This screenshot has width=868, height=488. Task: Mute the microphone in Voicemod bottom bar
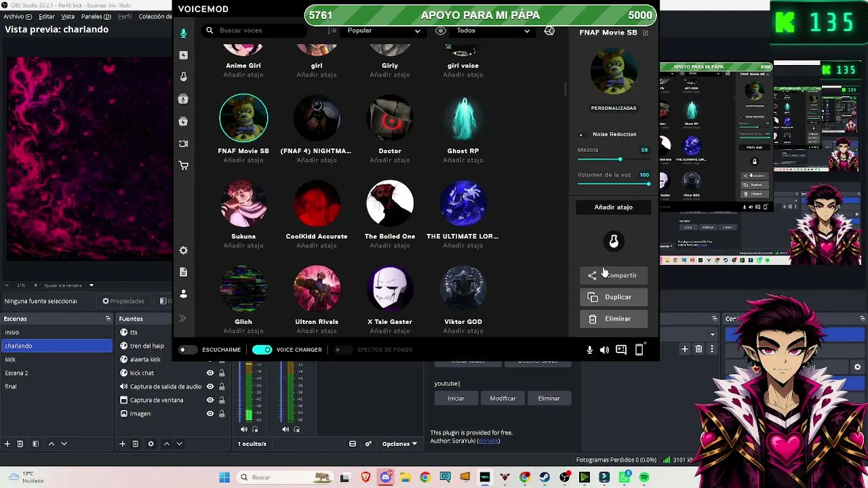pyautogui.click(x=589, y=350)
